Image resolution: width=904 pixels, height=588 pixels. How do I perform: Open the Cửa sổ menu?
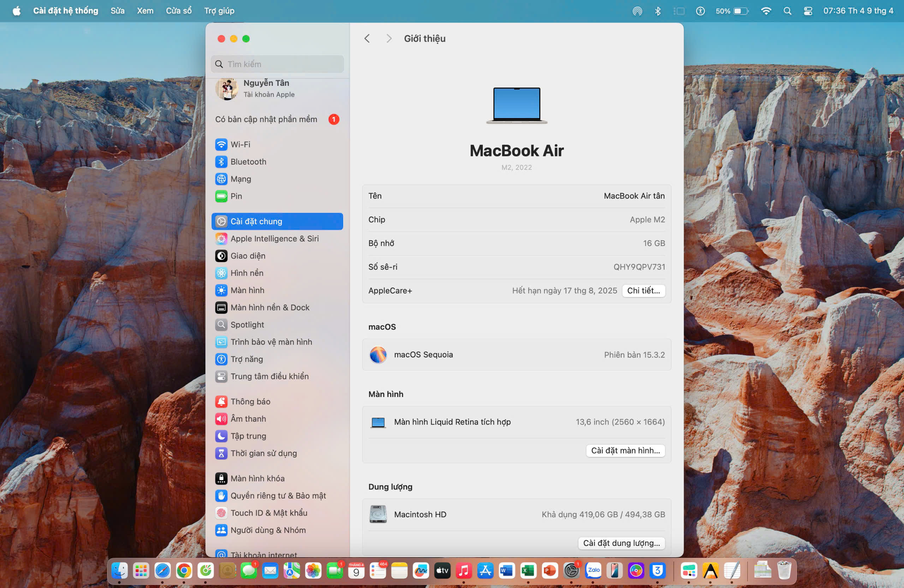pos(179,11)
